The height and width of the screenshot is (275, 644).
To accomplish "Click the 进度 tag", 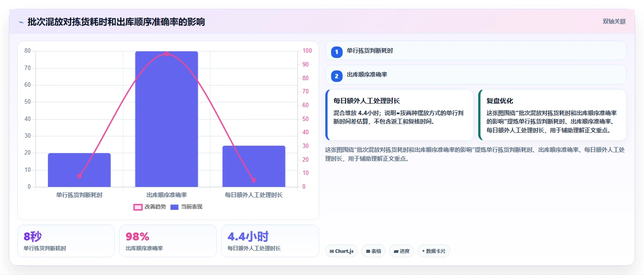I will click(x=402, y=251).
